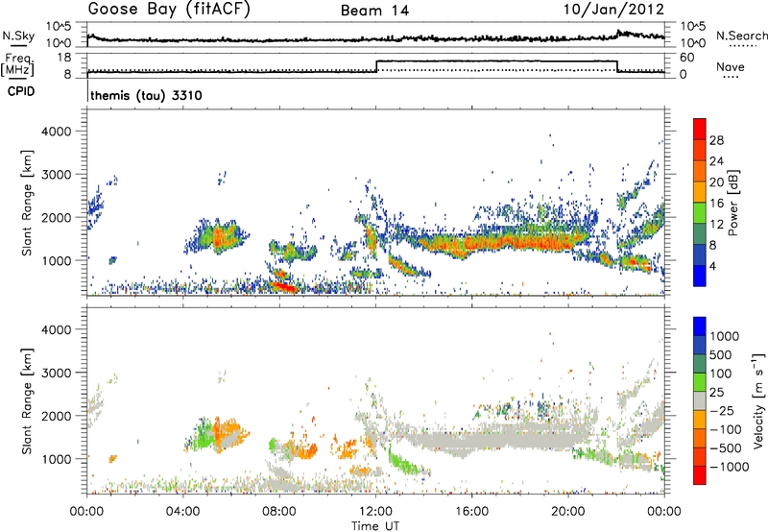Viewport: 768px width, 532px height.
Task: Click the '08:00' time tick label
Action: coord(279,512)
